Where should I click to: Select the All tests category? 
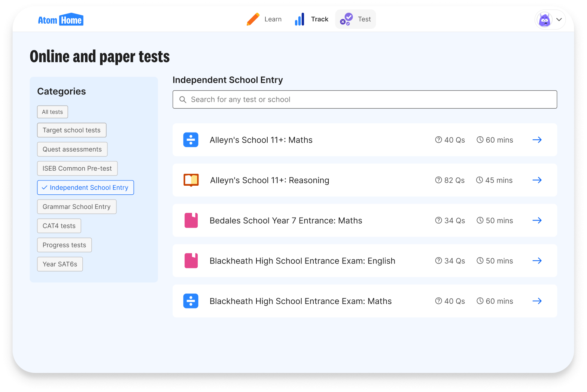(x=52, y=112)
